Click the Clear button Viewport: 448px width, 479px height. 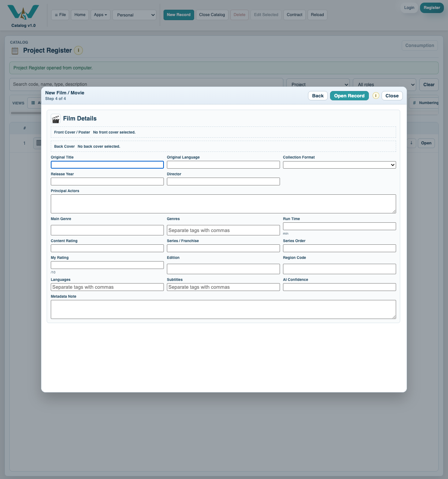tap(429, 85)
